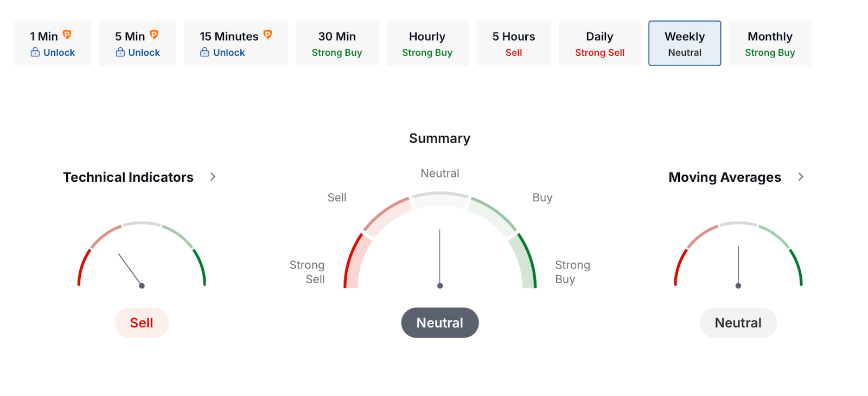This screenshot has height=396, width=868.
Task: Click the lock icon under 1 Min
Action: tap(35, 53)
